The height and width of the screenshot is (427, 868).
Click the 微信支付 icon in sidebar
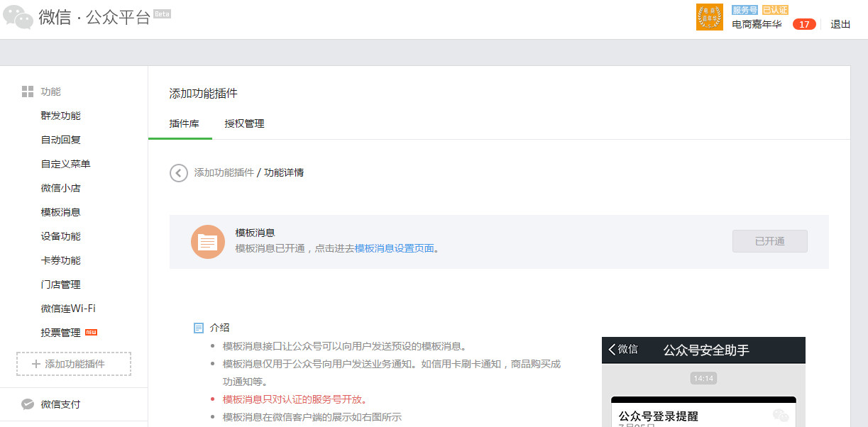28,404
